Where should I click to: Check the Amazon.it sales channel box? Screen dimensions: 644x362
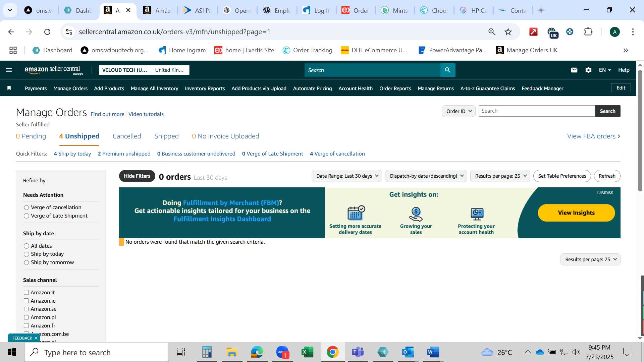click(x=26, y=293)
